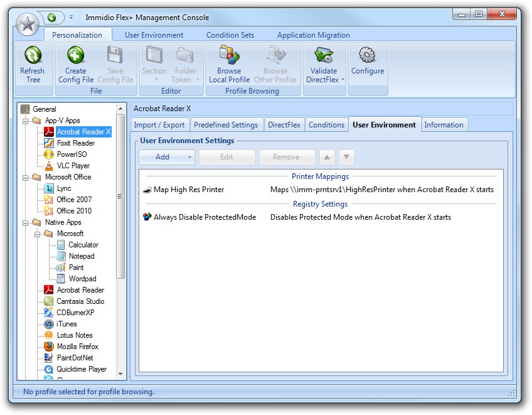Collapse the Microsoft subfolder
532x415 pixels.
tap(37, 234)
